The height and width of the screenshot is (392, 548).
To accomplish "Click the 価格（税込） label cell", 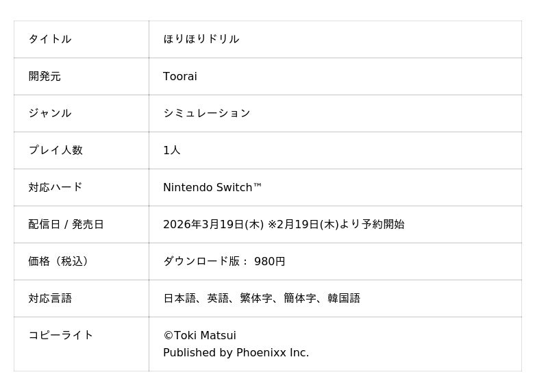I will pyautogui.click(x=61, y=261).
